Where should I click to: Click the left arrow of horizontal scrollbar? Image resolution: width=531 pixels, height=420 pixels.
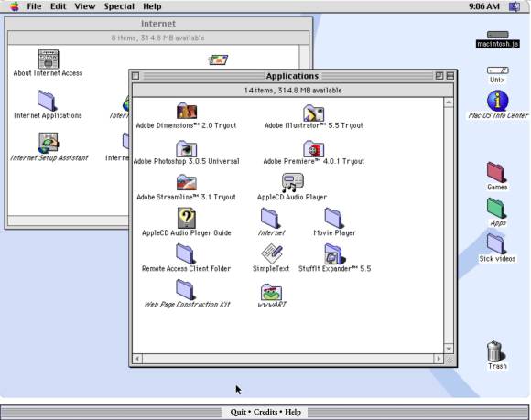click(x=137, y=359)
